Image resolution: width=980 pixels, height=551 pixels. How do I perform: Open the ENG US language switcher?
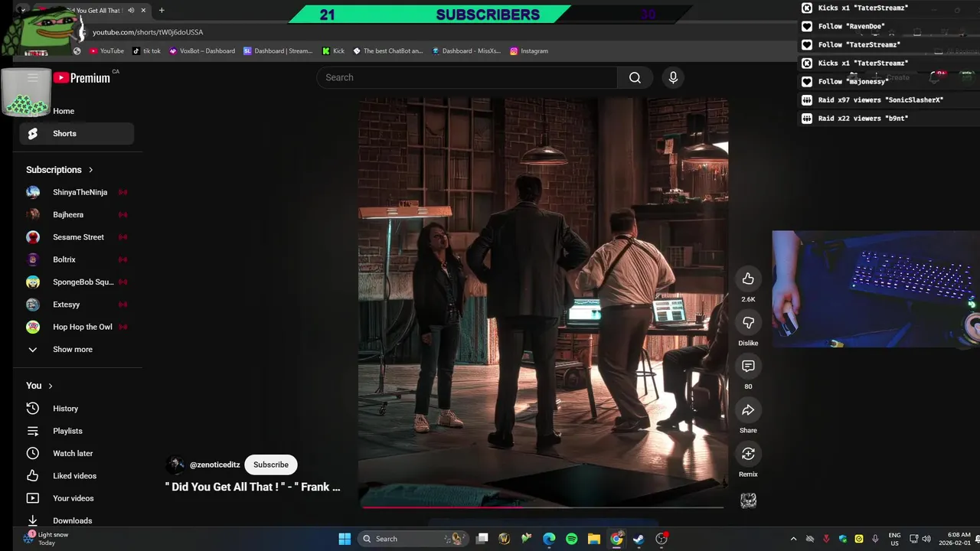point(894,539)
